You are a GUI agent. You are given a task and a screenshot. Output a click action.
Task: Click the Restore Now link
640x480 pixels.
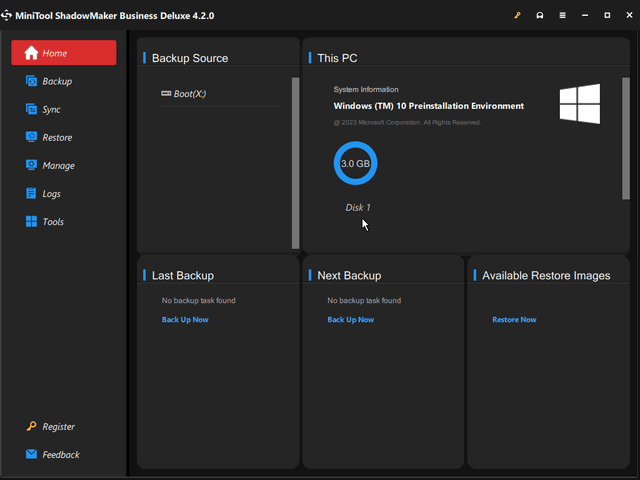coord(514,320)
